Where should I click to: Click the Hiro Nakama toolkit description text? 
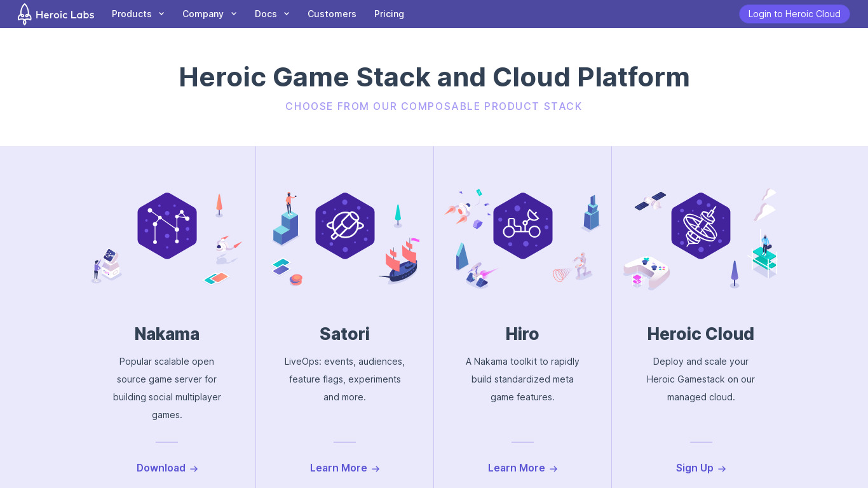[x=522, y=379]
